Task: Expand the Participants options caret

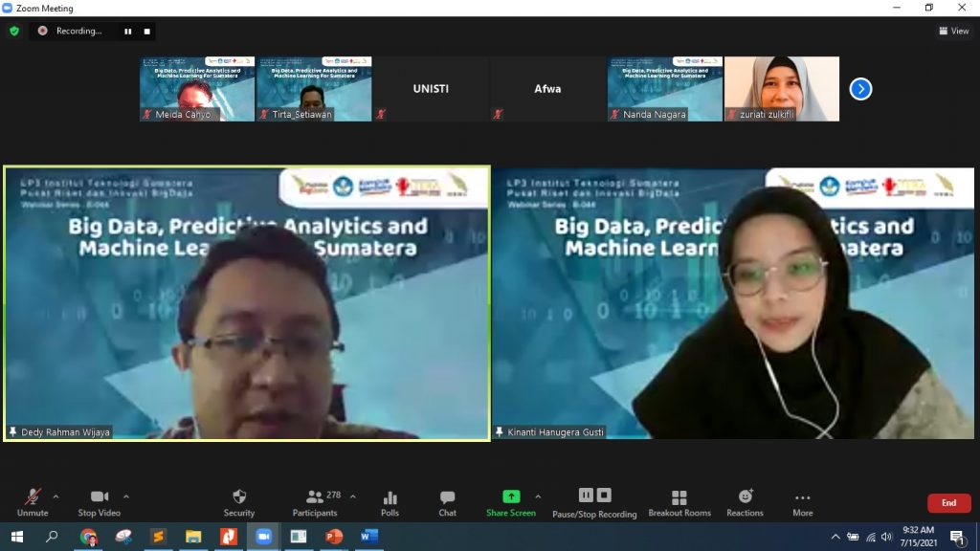Action: (353, 496)
